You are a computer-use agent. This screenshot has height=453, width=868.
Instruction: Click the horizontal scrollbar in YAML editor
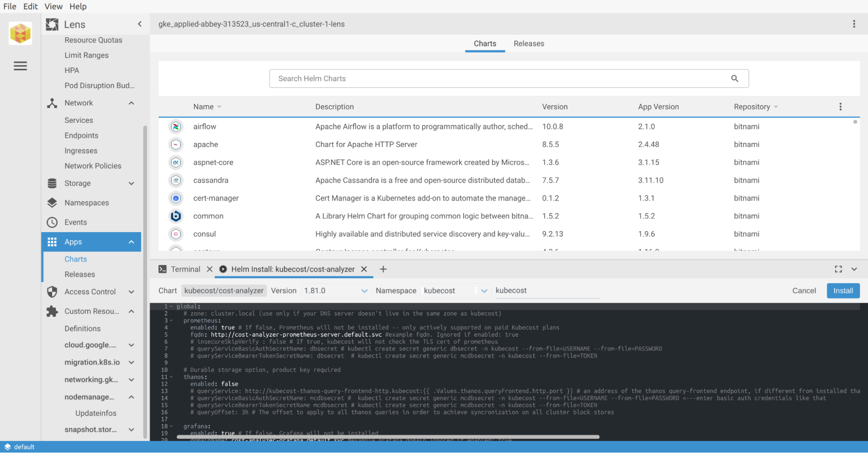coord(388,437)
